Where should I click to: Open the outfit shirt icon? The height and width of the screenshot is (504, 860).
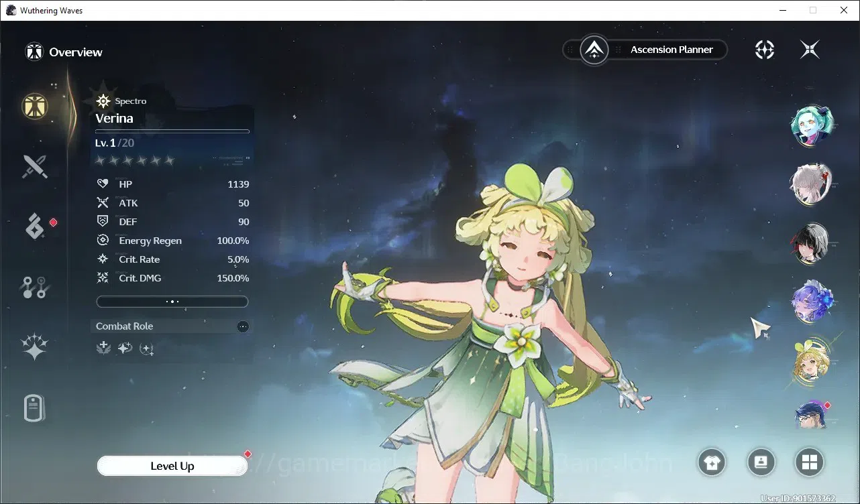click(712, 462)
